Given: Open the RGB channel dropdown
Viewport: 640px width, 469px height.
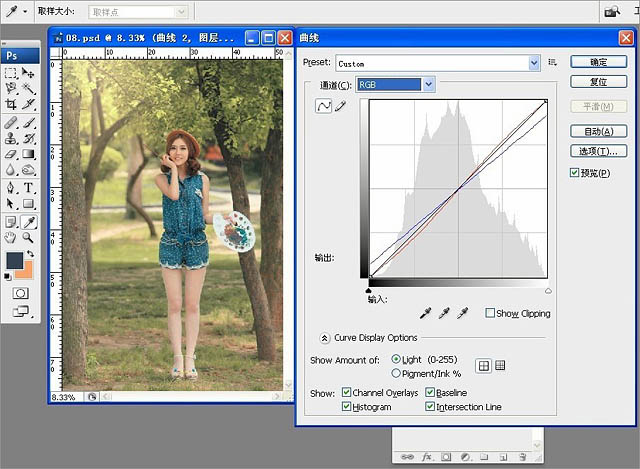Looking at the screenshot, I should coord(429,85).
